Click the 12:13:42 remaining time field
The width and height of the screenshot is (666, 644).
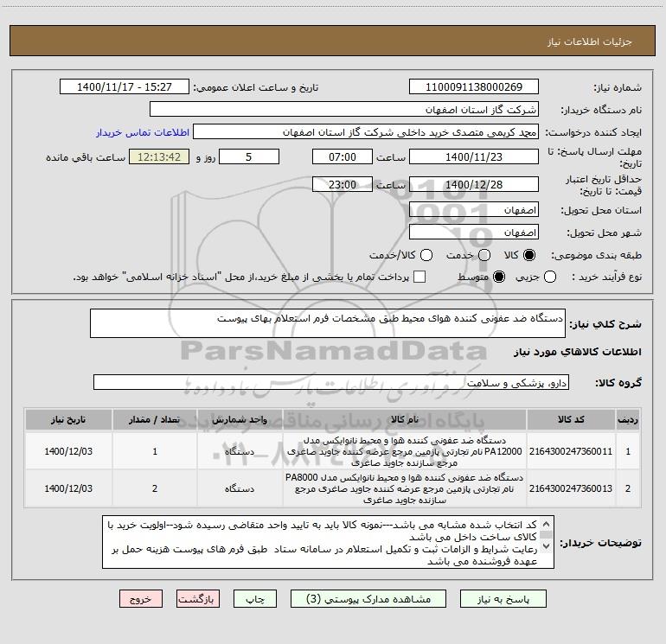(x=159, y=156)
